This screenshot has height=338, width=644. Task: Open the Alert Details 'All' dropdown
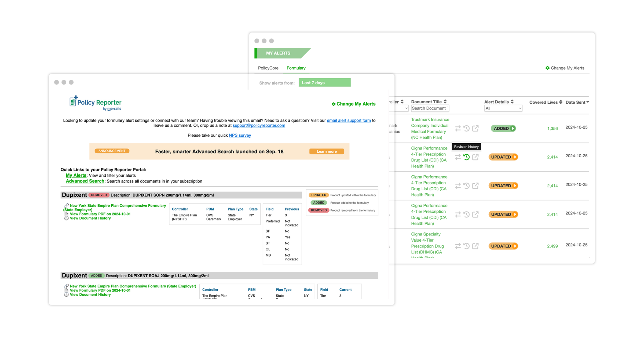click(503, 108)
